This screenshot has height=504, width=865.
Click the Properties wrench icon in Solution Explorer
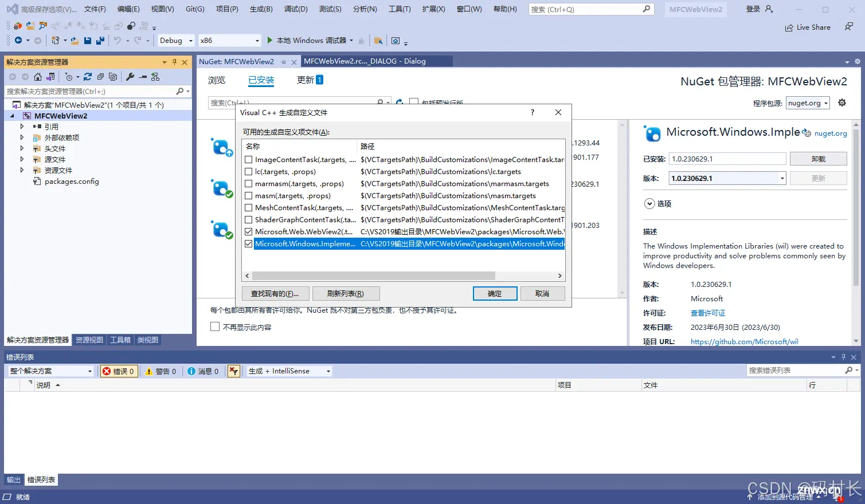(130, 77)
